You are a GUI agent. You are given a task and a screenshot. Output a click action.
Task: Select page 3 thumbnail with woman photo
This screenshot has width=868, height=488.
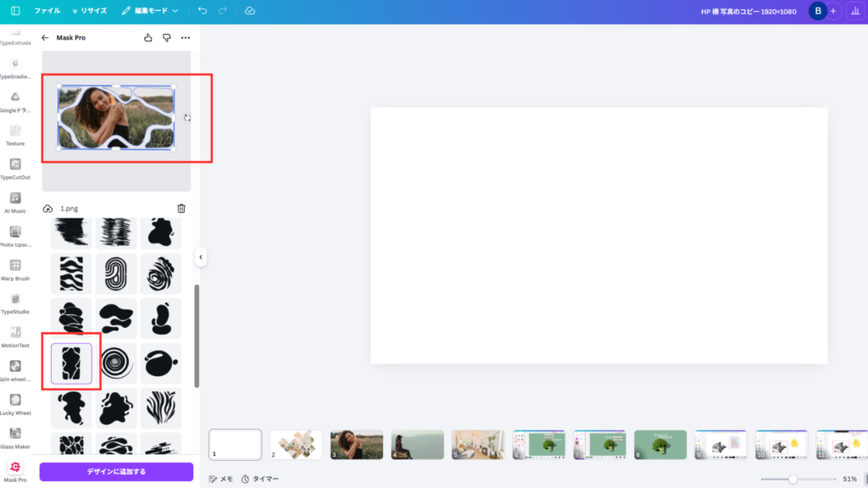click(x=356, y=445)
